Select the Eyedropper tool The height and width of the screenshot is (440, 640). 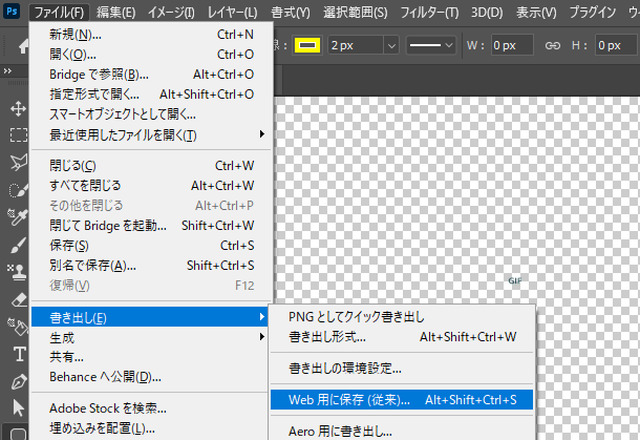tap(18, 217)
